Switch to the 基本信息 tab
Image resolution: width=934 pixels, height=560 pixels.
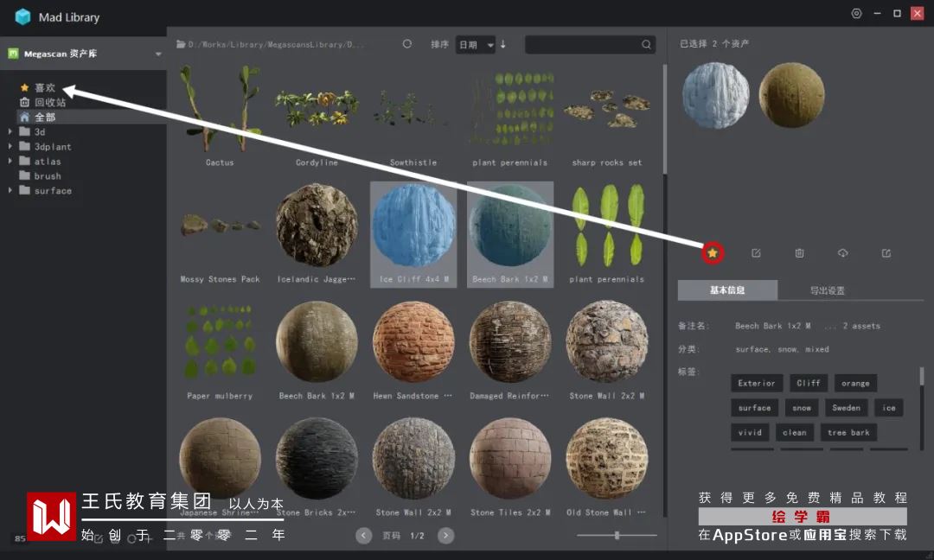pyautogui.click(x=727, y=290)
